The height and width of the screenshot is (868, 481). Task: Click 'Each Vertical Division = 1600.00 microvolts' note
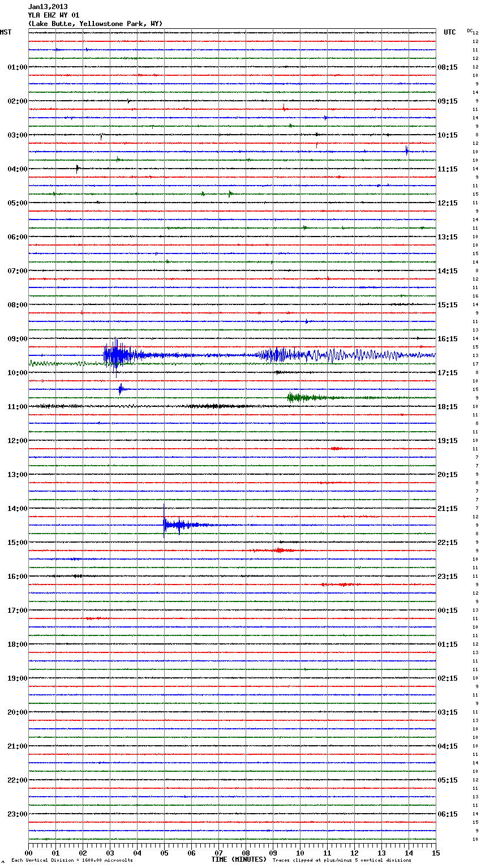[72, 860]
